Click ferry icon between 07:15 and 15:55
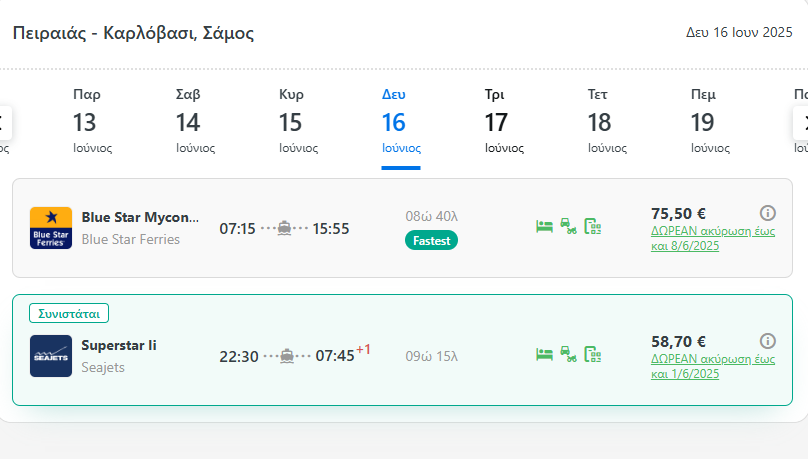 click(284, 228)
